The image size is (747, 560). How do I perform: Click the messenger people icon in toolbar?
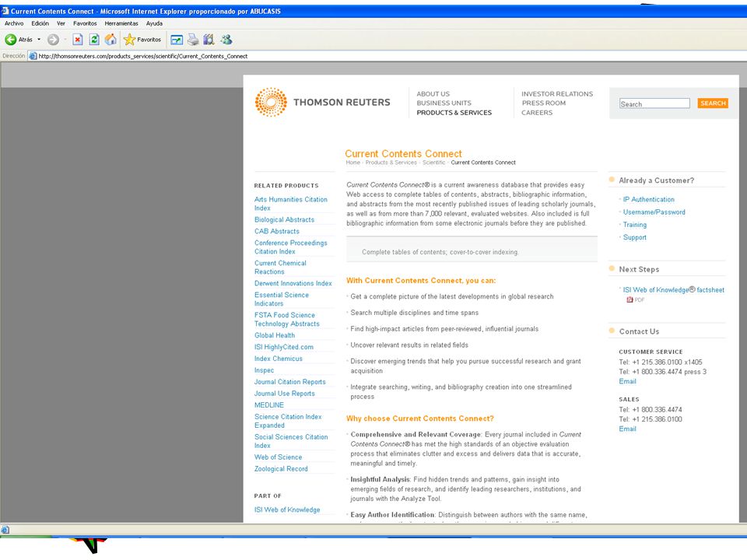click(226, 40)
